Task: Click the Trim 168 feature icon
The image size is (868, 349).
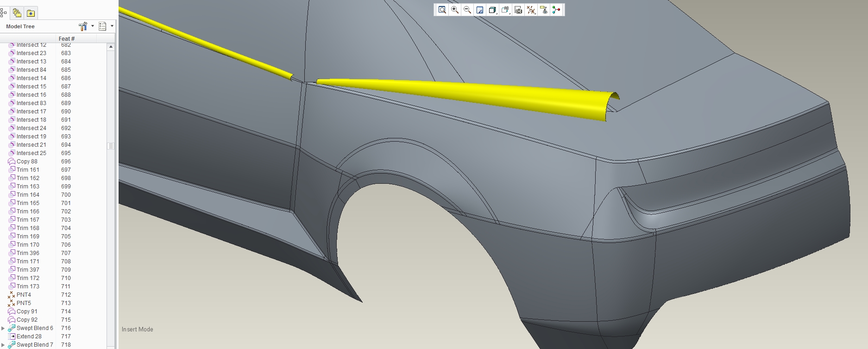Action: pyautogui.click(x=12, y=228)
